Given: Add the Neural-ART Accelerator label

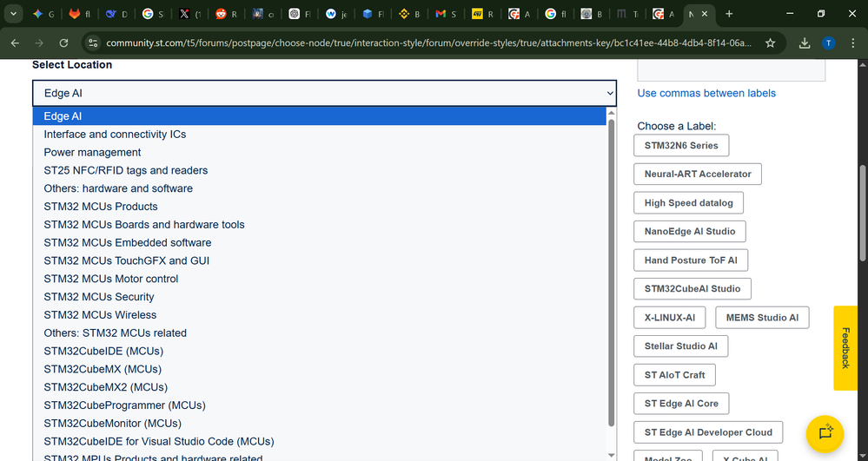Looking at the screenshot, I should coord(698,175).
